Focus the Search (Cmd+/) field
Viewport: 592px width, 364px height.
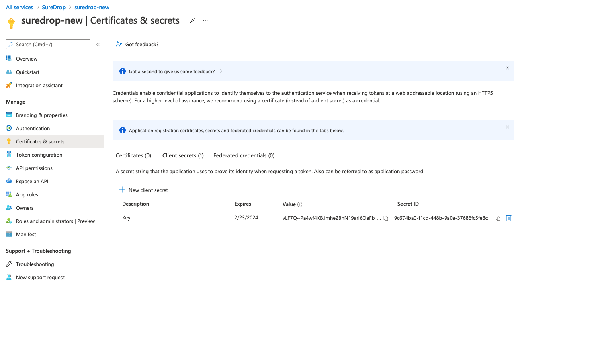click(x=48, y=44)
